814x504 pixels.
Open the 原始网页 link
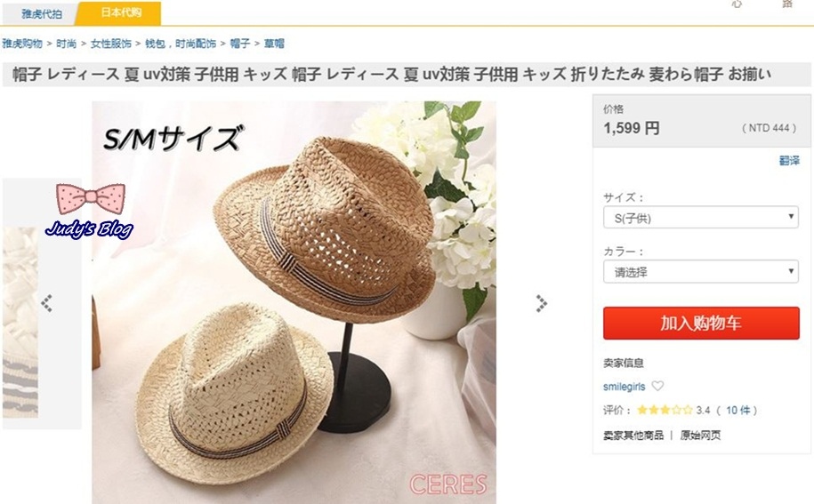click(x=700, y=436)
